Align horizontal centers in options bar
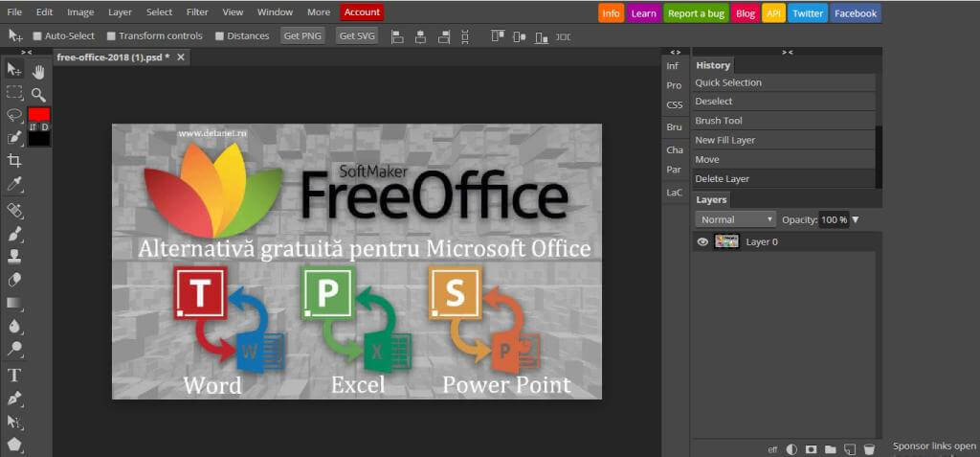The image size is (980, 457). click(x=421, y=37)
